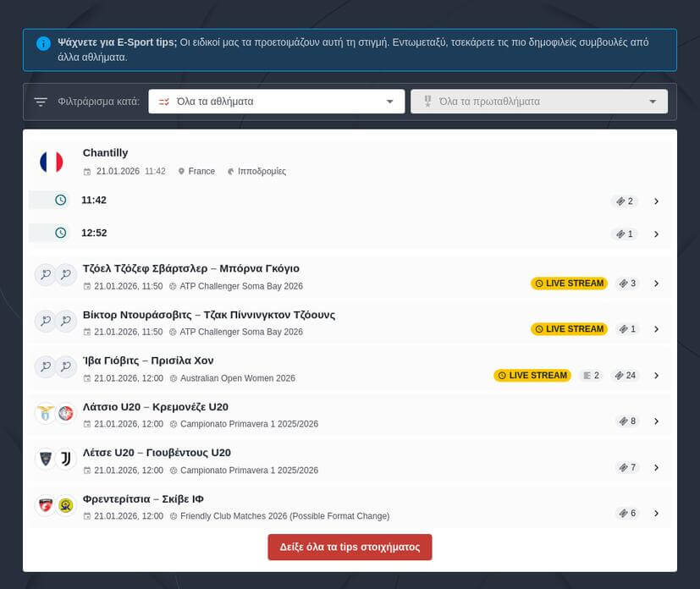
Task: Click the Lazio U20 team crest
Action: [45, 414]
